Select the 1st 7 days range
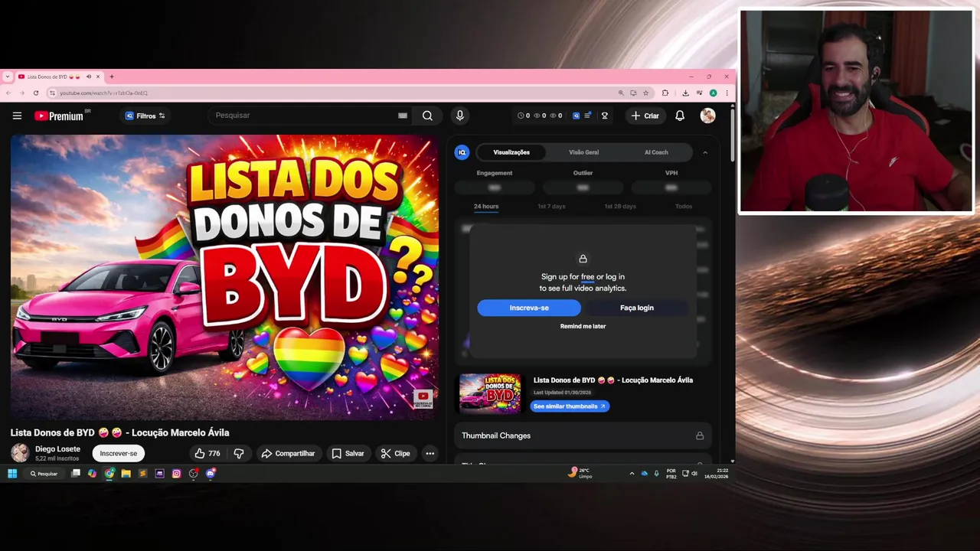 pos(551,207)
